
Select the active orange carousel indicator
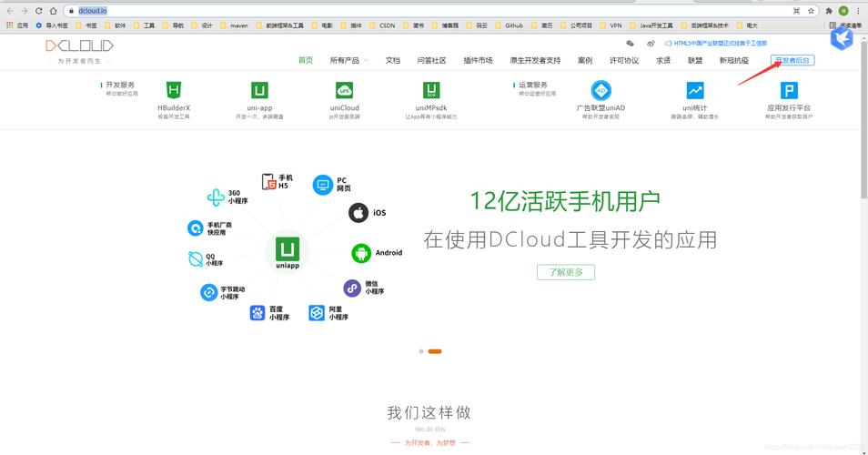(435, 351)
